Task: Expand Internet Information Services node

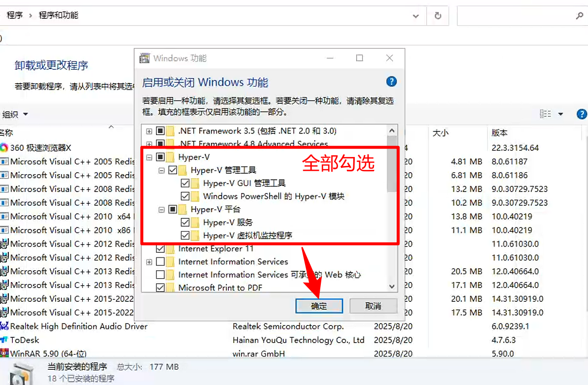Action: [x=149, y=262]
